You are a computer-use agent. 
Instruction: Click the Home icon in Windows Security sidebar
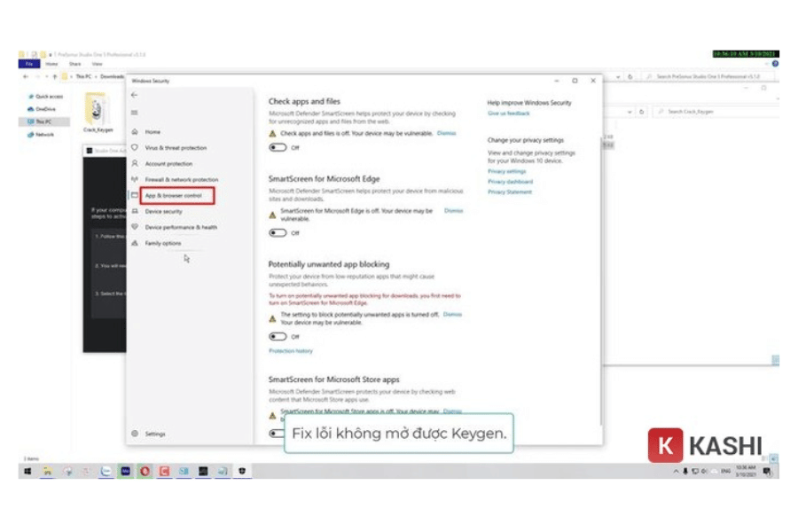[135, 131]
